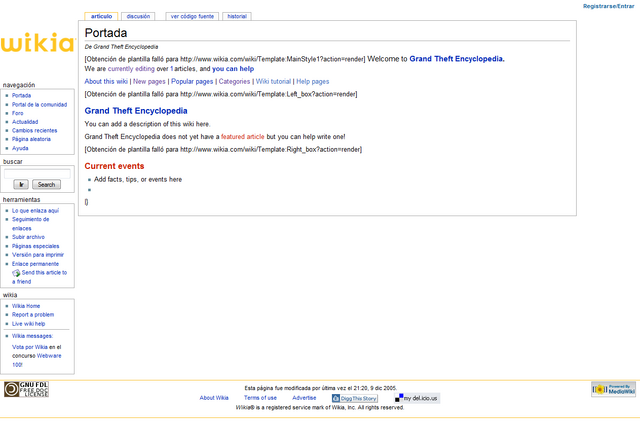The height and width of the screenshot is (421, 640).
Task: Click the Search button
Action: 47,185
